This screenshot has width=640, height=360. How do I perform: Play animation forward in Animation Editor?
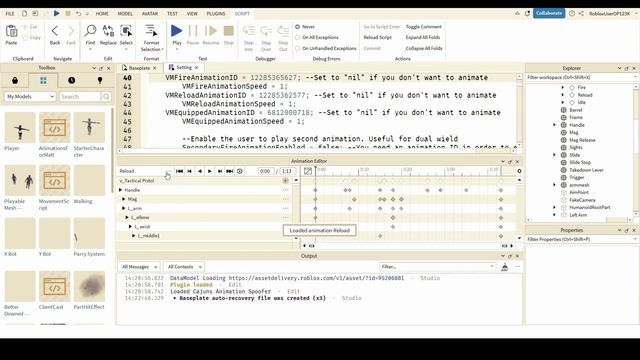[210, 171]
